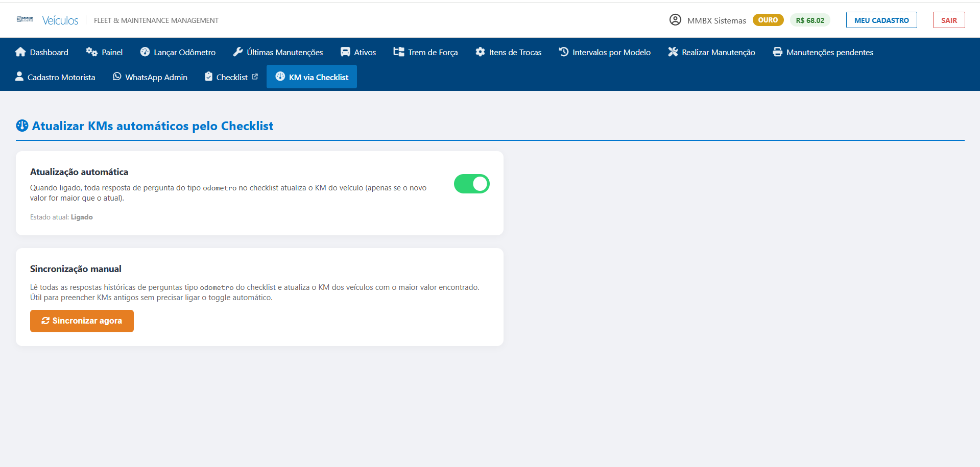980x467 pixels.
Task: Go to Intervalos por Modelo
Action: point(605,52)
